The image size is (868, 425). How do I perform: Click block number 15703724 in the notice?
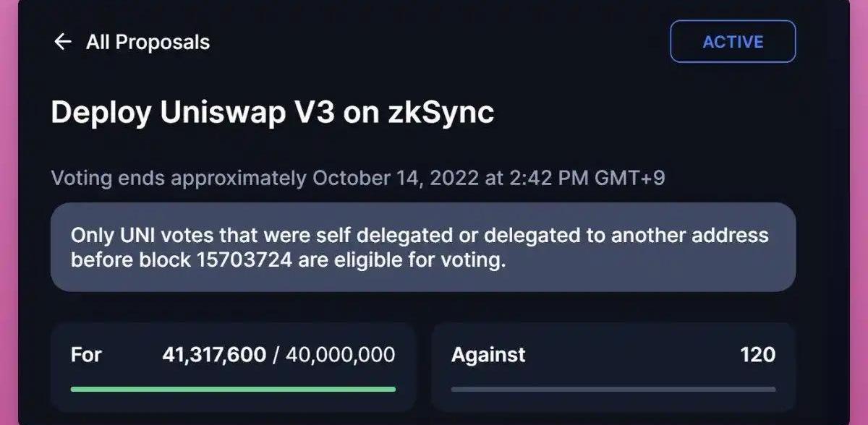(x=244, y=260)
